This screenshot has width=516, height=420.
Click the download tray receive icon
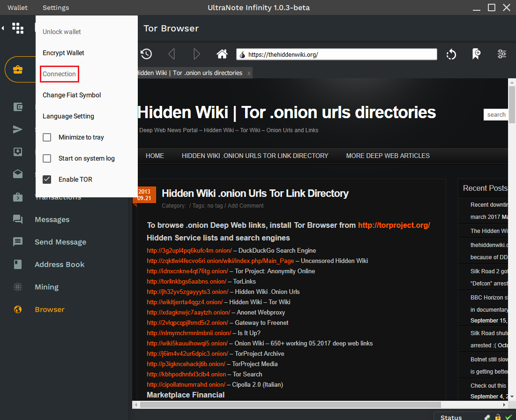coord(18,152)
